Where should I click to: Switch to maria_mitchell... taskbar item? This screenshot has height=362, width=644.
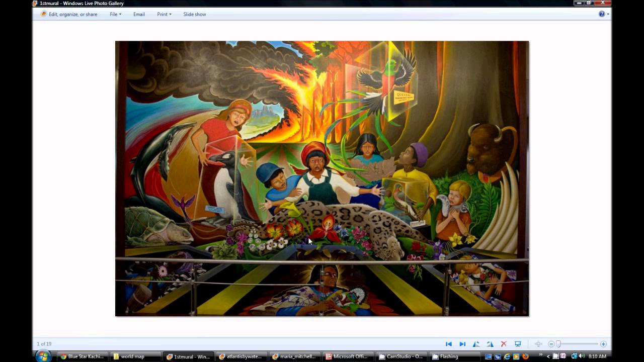(x=295, y=356)
